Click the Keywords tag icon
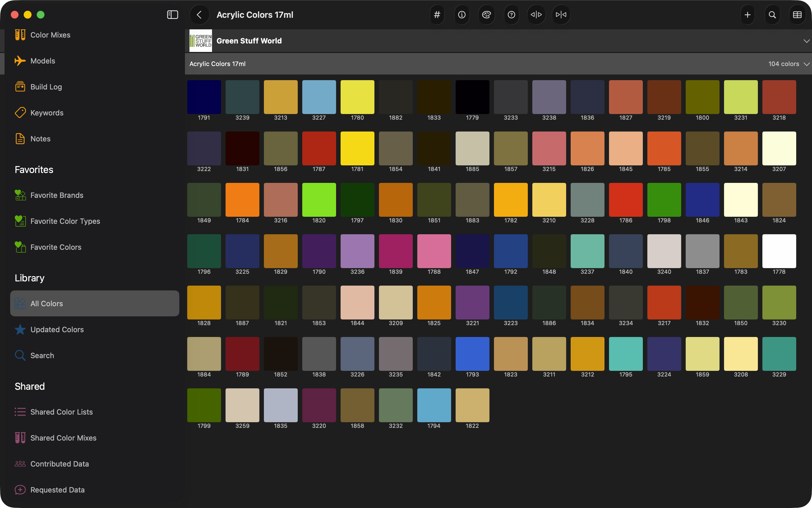The image size is (812, 508). point(20,113)
